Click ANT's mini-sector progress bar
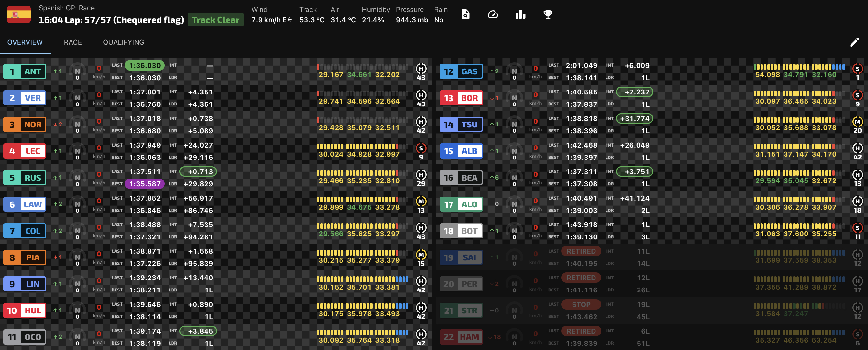Image resolution: width=868 pixels, height=350 pixels. (x=362, y=67)
